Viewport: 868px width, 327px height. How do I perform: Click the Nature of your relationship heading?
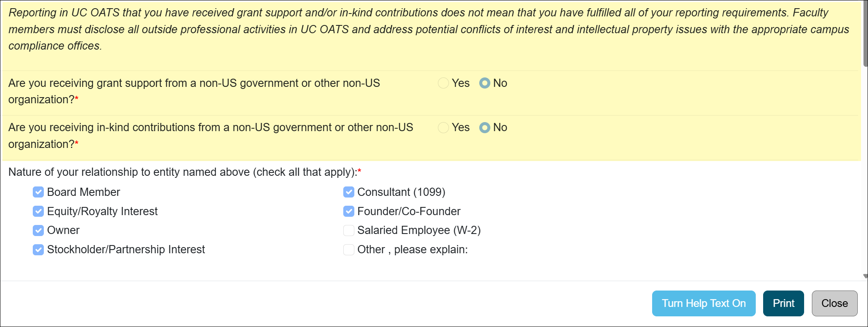pos(180,172)
